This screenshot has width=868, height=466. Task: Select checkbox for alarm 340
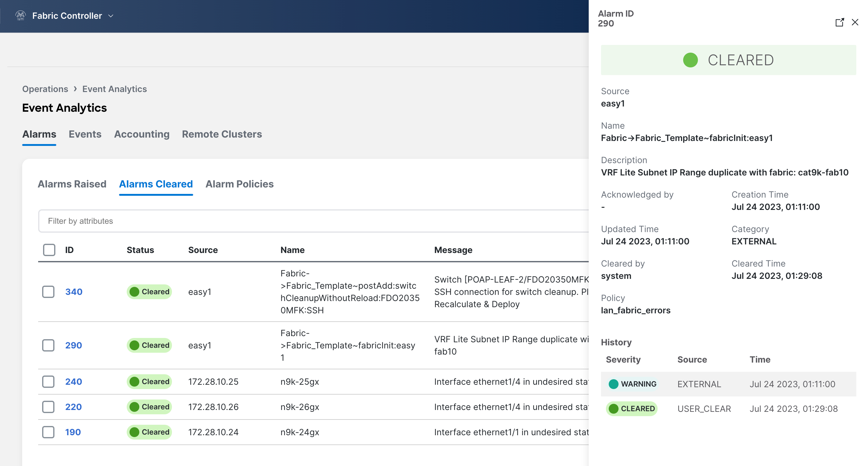48,291
